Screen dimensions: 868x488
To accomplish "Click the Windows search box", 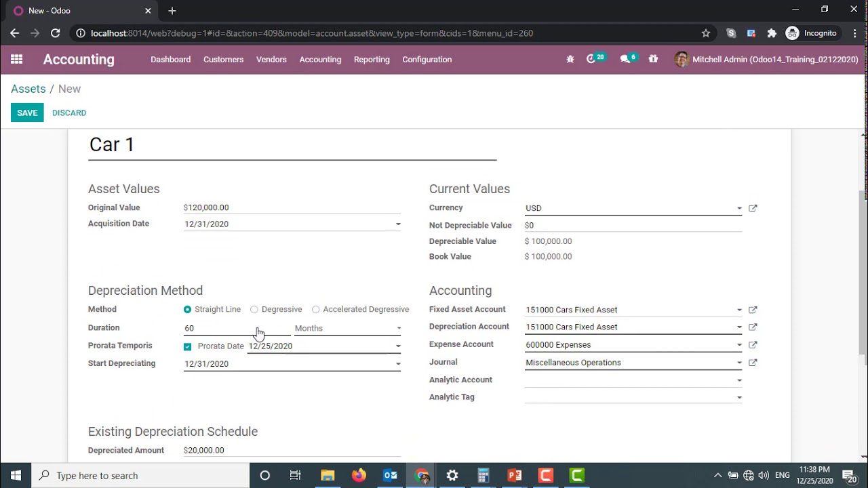I will (140, 475).
